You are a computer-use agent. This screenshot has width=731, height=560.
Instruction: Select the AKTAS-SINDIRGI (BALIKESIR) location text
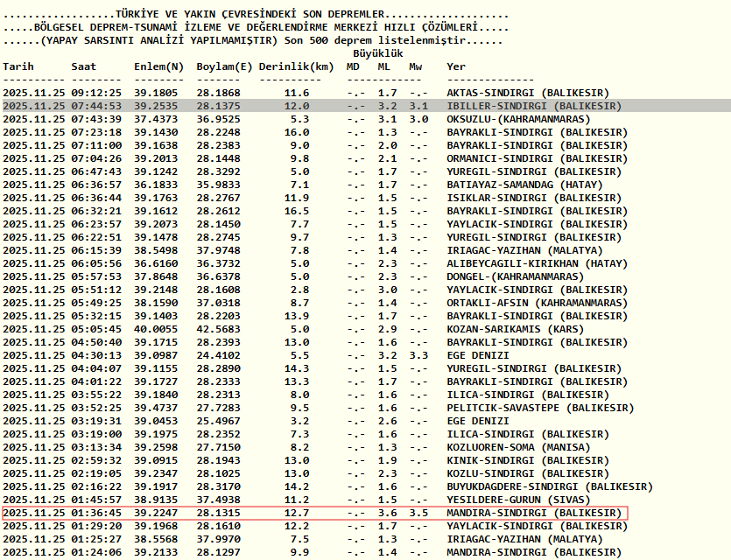528,93
